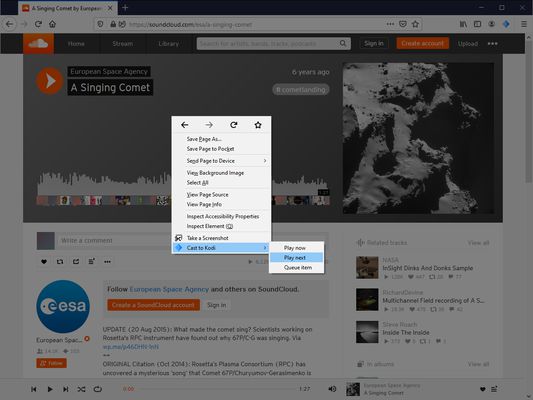Go to the browser Home page icon
Screen dimensions: 533x400
tap(52, 24)
